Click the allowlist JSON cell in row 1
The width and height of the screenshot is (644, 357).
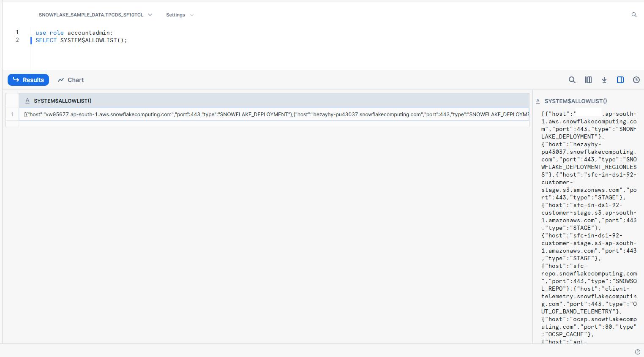(x=275, y=114)
